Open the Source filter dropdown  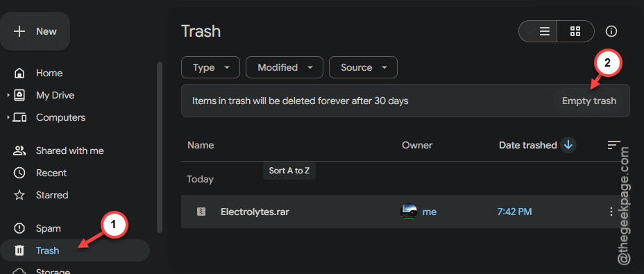point(363,67)
